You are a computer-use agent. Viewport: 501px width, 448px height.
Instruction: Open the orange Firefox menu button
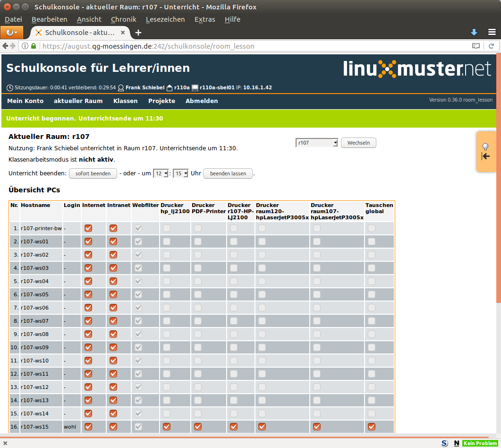point(12,33)
